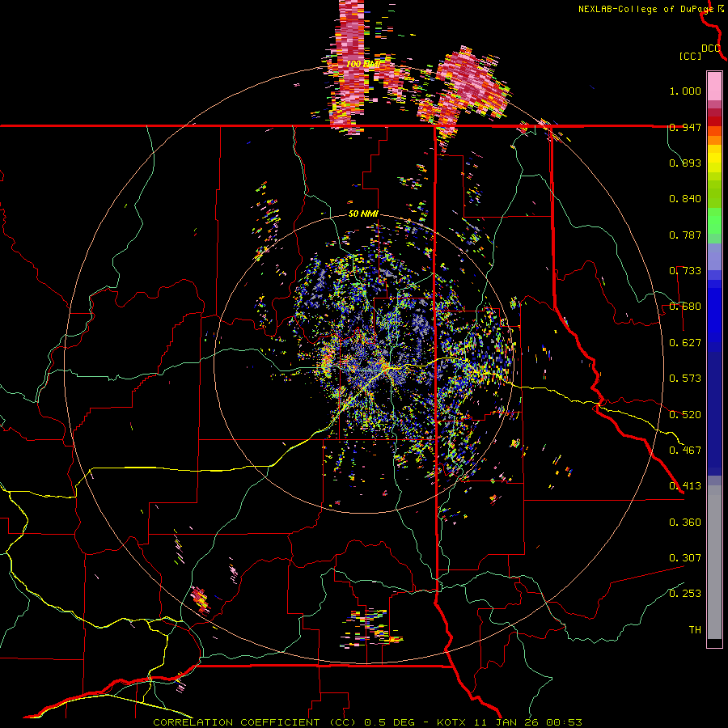Screen dimensions: 728x728
Task: Select the 1.000 color scale value
Action: tap(685, 91)
